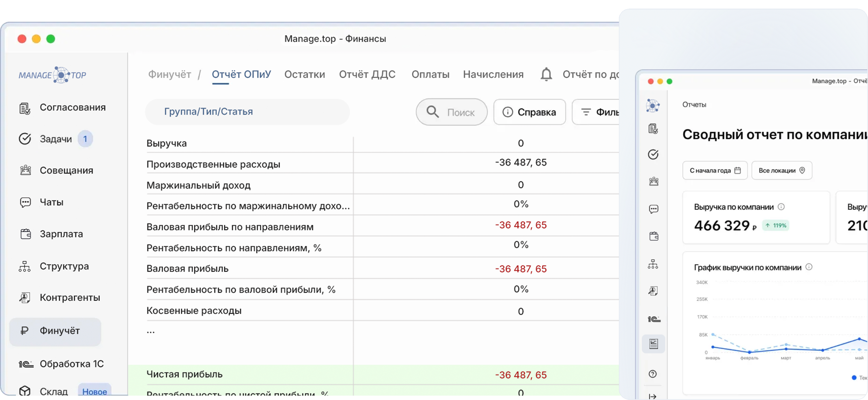
Task: Open tasks checkmark icon in Отчеты window
Action: pyautogui.click(x=653, y=154)
